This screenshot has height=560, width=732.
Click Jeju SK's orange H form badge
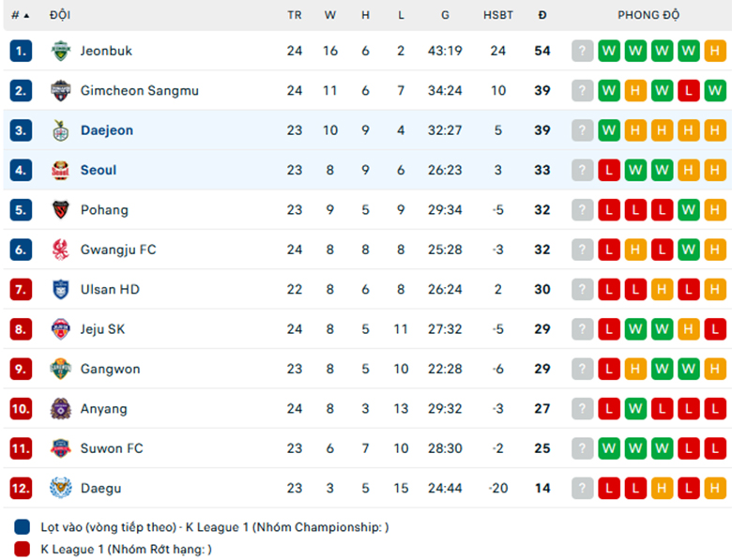(x=688, y=329)
